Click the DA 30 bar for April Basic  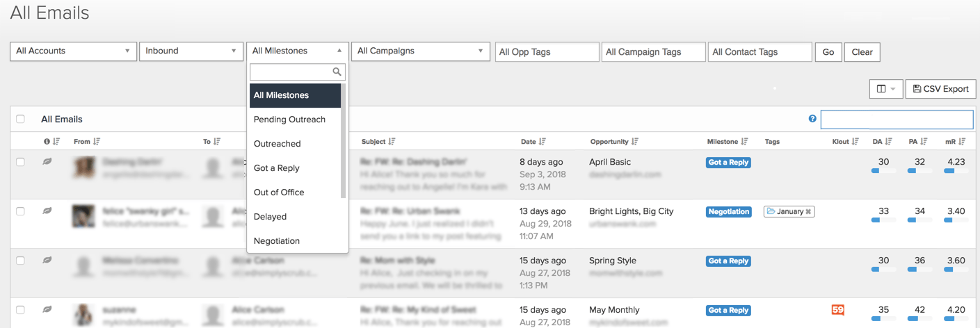pyautogui.click(x=883, y=171)
